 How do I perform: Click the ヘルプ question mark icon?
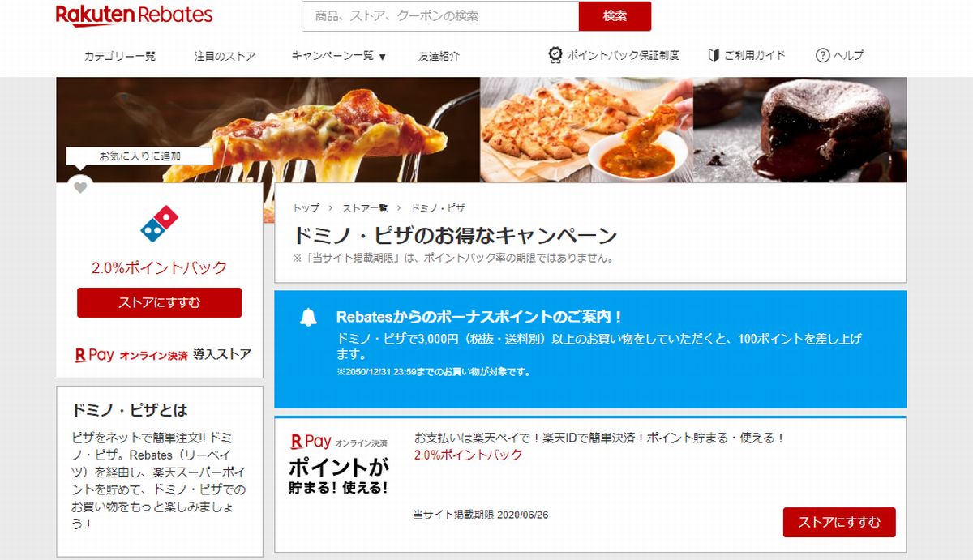click(x=823, y=55)
